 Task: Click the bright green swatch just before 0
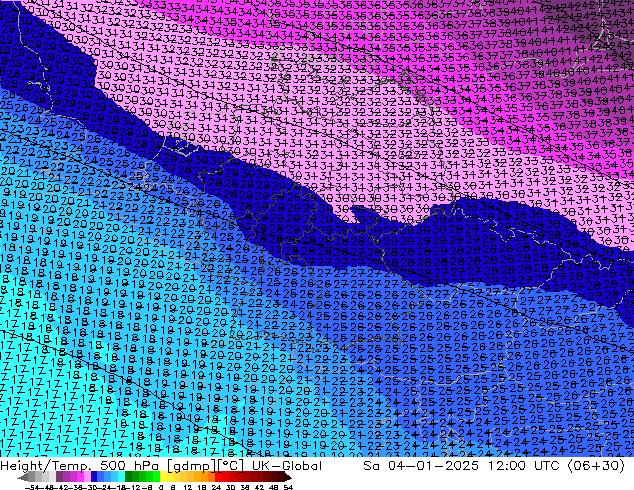point(156,476)
